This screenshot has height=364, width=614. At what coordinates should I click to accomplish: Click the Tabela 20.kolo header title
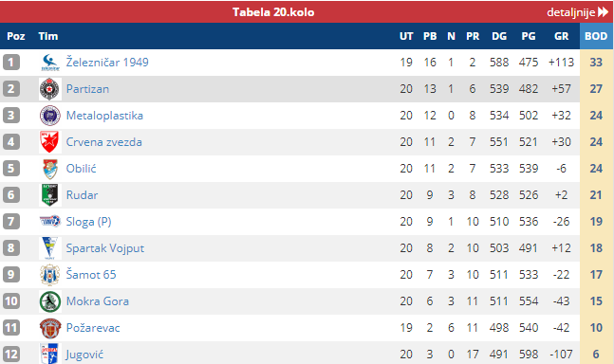(x=273, y=12)
